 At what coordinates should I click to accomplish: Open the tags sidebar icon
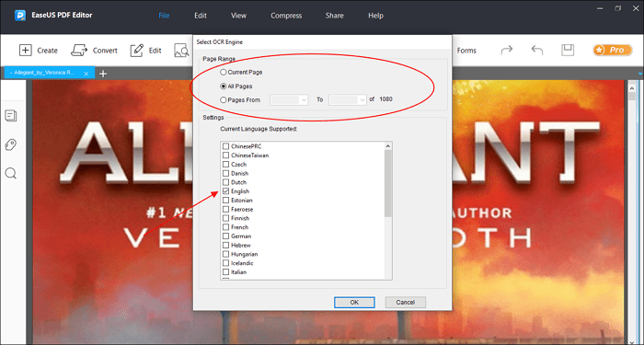point(11,144)
